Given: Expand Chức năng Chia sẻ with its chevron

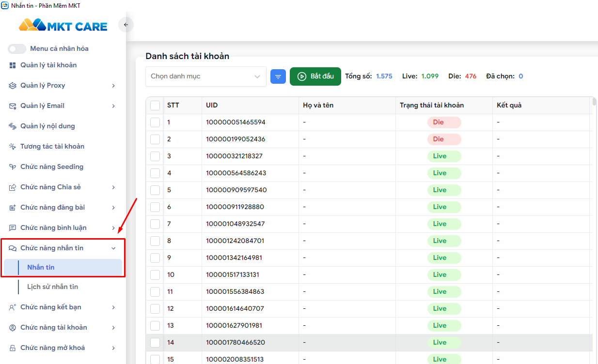Looking at the screenshot, I should (x=113, y=187).
